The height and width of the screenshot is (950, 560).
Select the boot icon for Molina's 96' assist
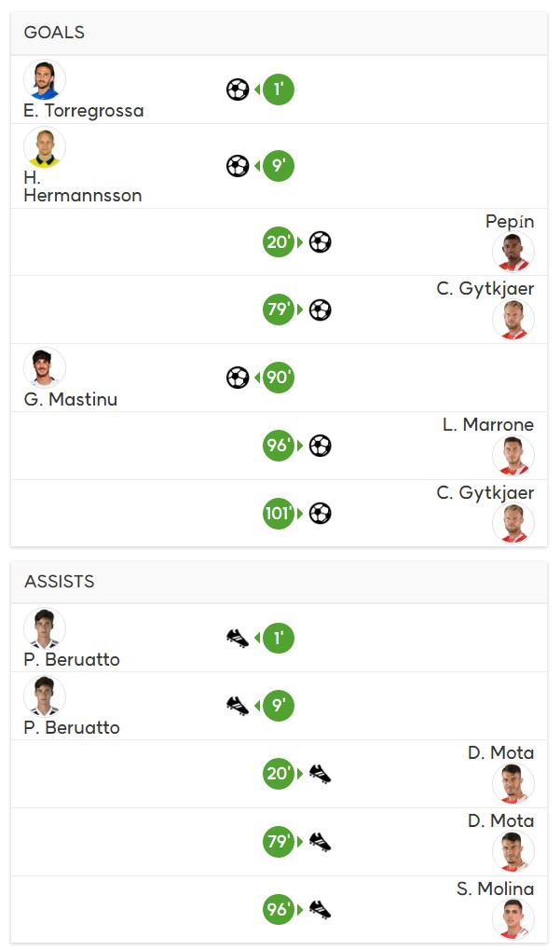point(321,909)
